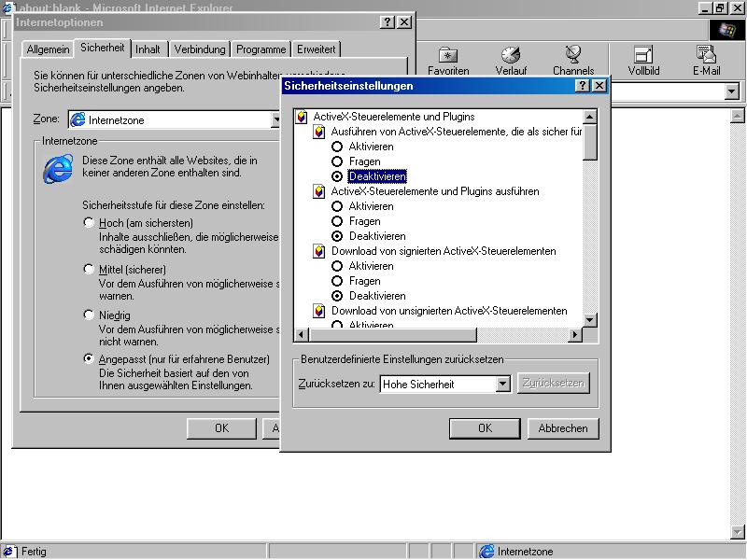Choose Fragen under ActiveX-Steuerelemente und Plugins ausführen
Image resolution: width=747 pixels, height=560 pixels.
point(337,221)
